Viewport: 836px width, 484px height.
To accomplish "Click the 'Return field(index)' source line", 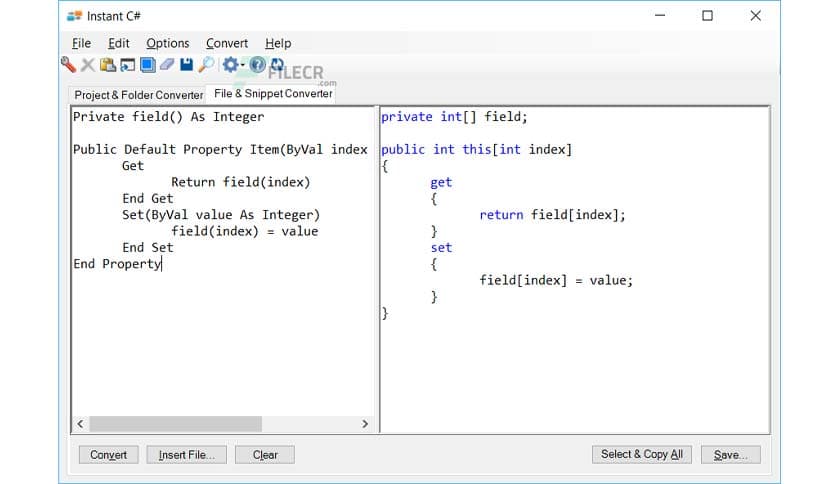I will tap(240, 182).
